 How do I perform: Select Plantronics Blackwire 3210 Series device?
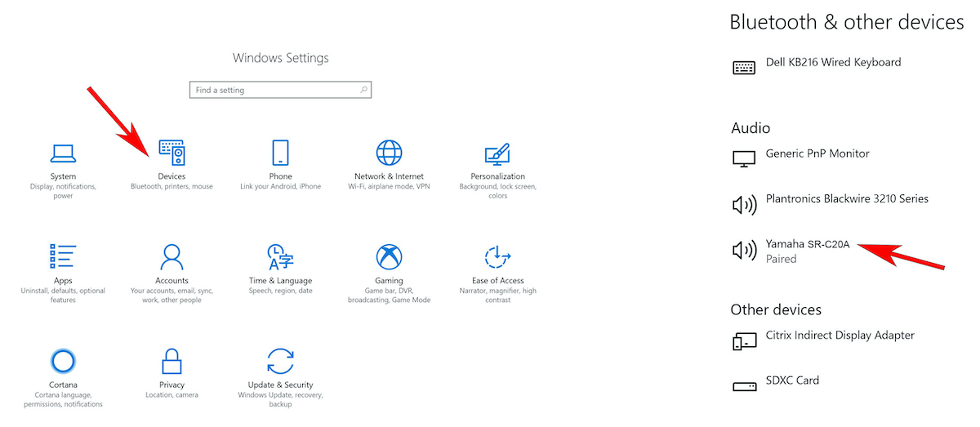pos(846,199)
